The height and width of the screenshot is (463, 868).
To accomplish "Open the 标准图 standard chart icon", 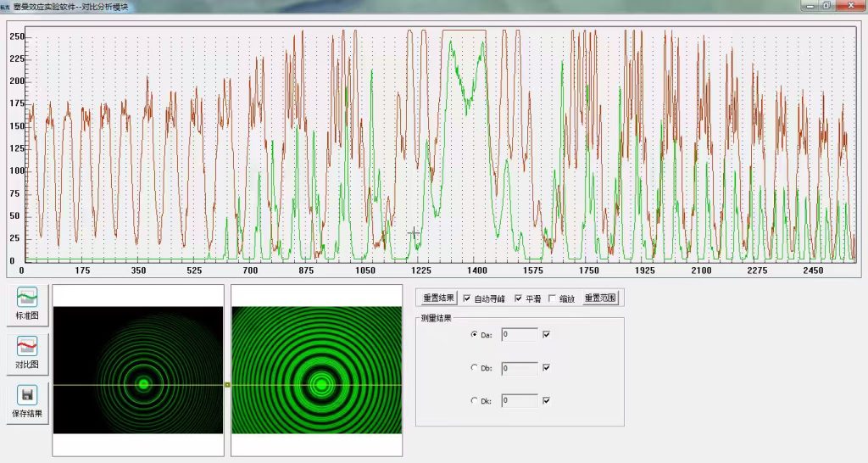I will (27, 303).
